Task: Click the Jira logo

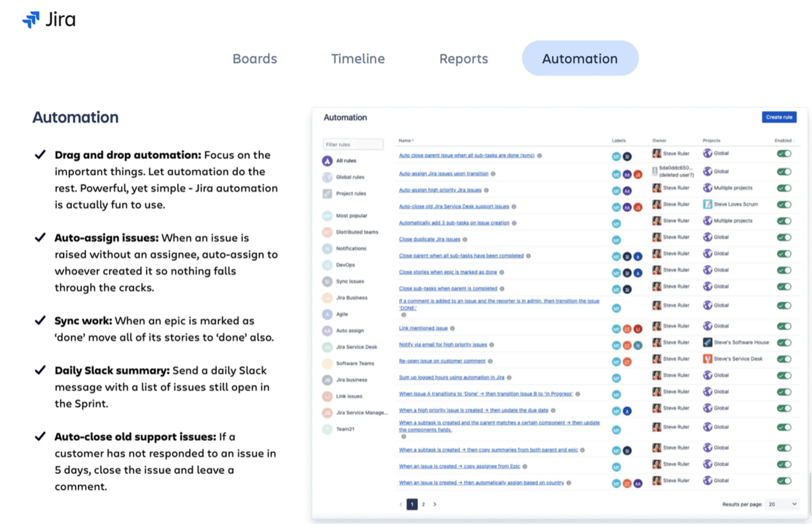Action: (49, 20)
